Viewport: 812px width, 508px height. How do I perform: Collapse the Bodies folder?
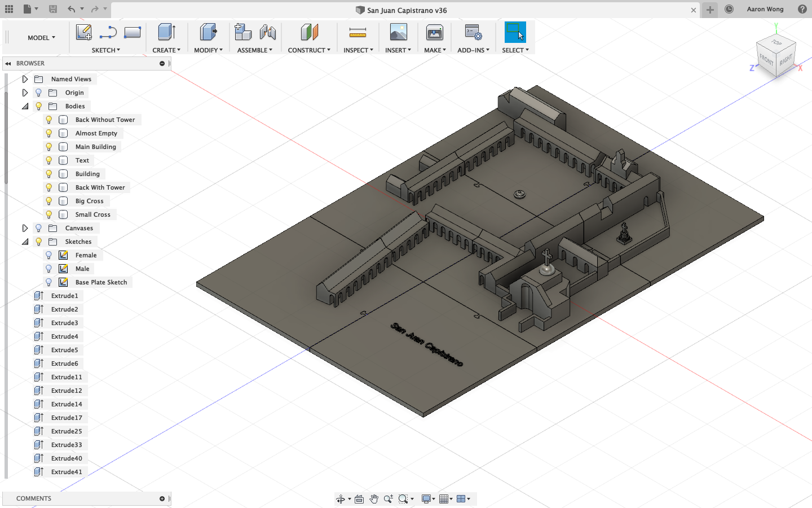25,106
